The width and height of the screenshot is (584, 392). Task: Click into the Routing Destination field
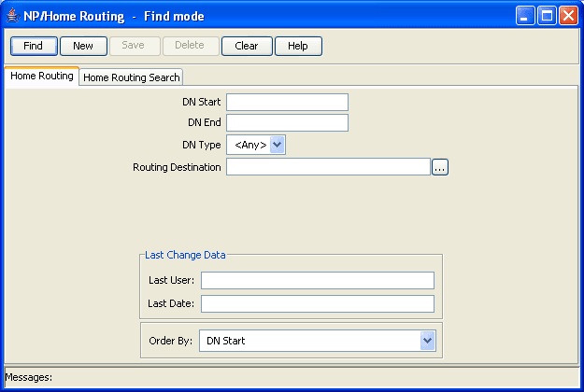(328, 167)
